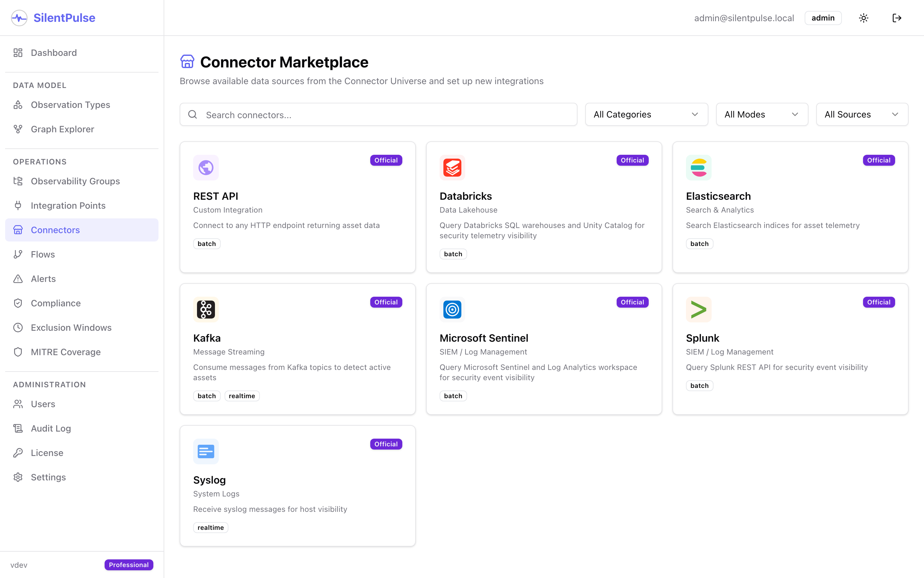
Task: Click the logout icon in header
Action: tap(897, 18)
